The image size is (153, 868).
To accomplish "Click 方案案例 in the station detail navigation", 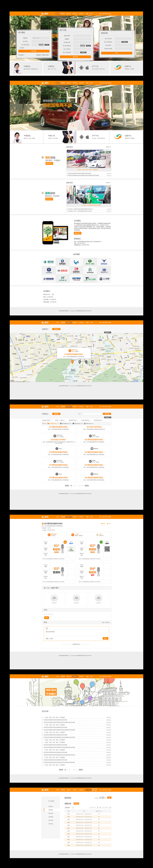I will (x=63, y=517).
